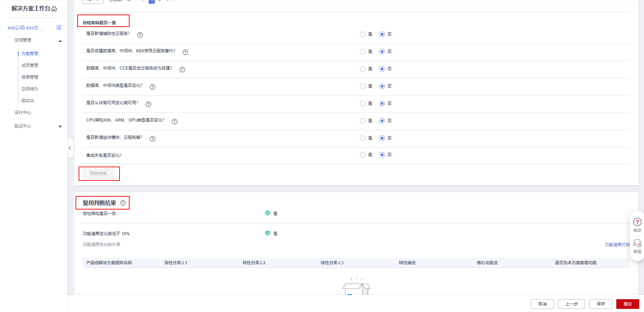Click the 取消 button
The width and height of the screenshot is (644, 312).
[542, 304]
